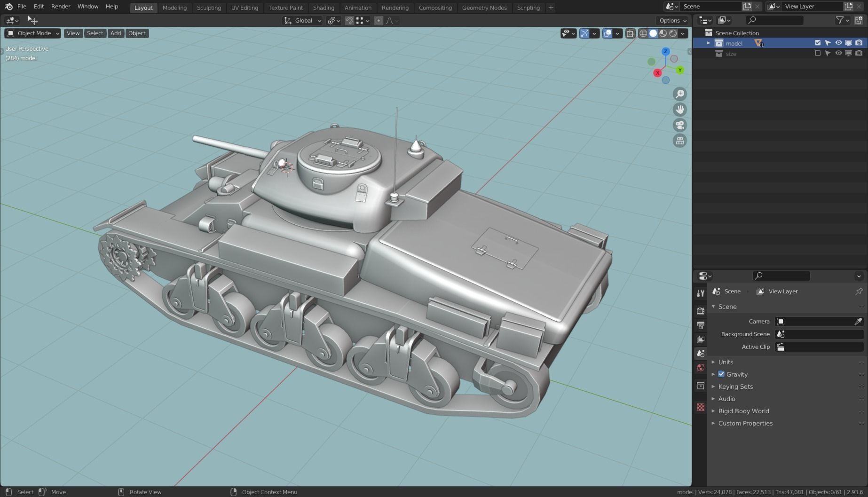
Task: Open the View Layer properties tab icon
Action: 701,339
